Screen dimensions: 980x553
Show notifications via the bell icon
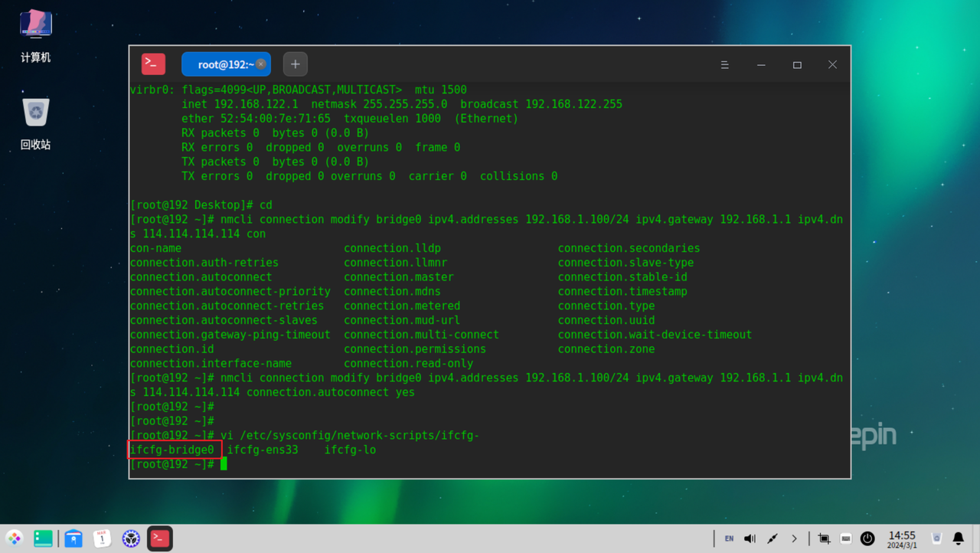pos(958,538)
